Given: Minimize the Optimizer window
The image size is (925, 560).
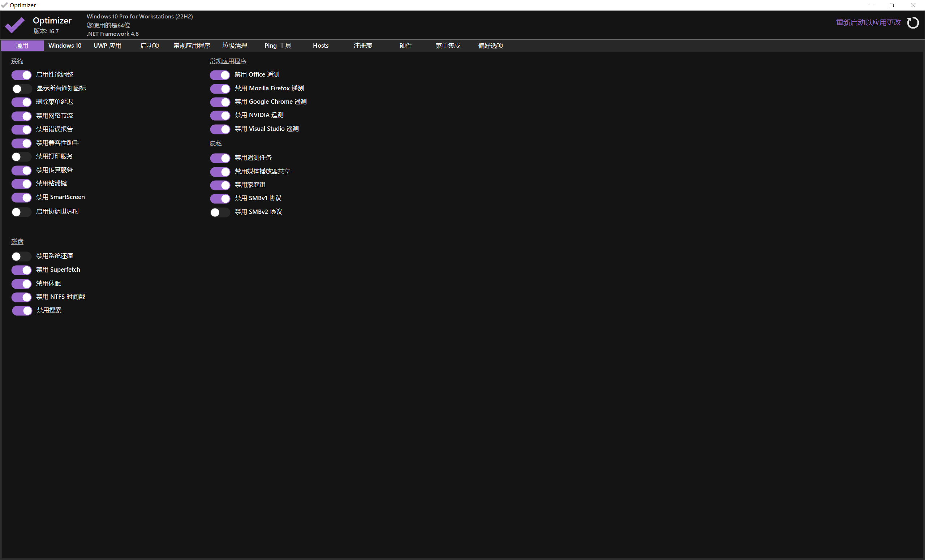Looking at the screenshot, I should (871, 5).
